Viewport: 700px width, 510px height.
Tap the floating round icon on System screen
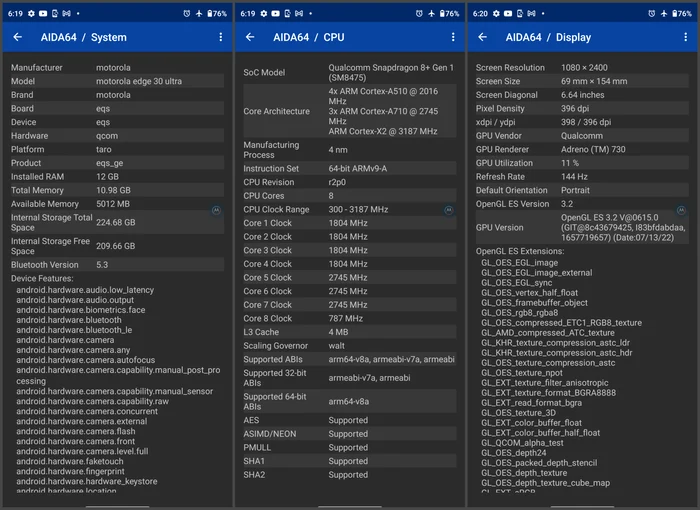[x=216, y=210]
